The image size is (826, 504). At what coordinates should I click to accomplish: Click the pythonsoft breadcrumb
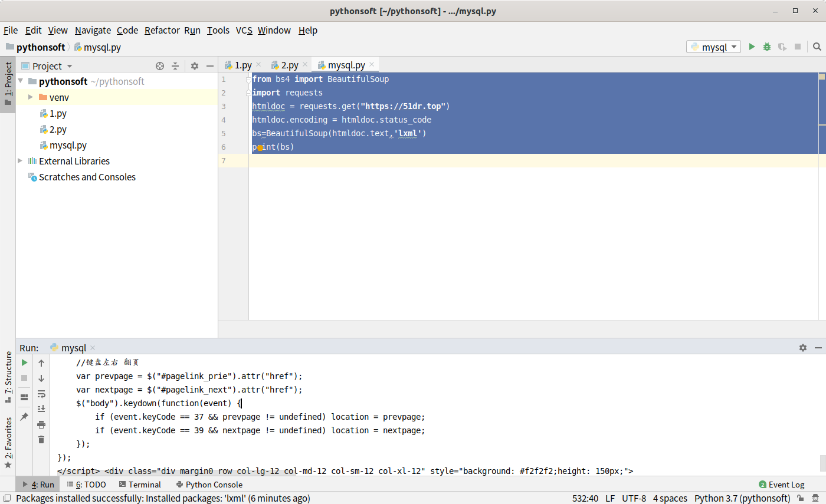tap(35, 48)
